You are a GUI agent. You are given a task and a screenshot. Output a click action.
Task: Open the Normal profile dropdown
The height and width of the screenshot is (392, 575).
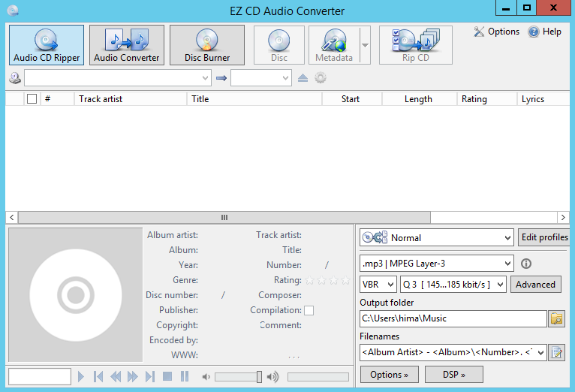pyautogui.click(x=437, y=237)
